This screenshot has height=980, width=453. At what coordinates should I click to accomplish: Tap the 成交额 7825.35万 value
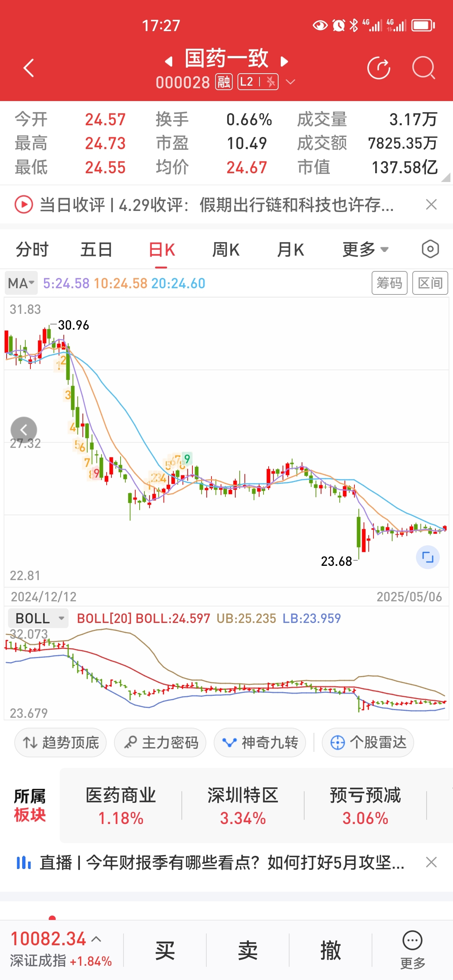tap(402, 144)
